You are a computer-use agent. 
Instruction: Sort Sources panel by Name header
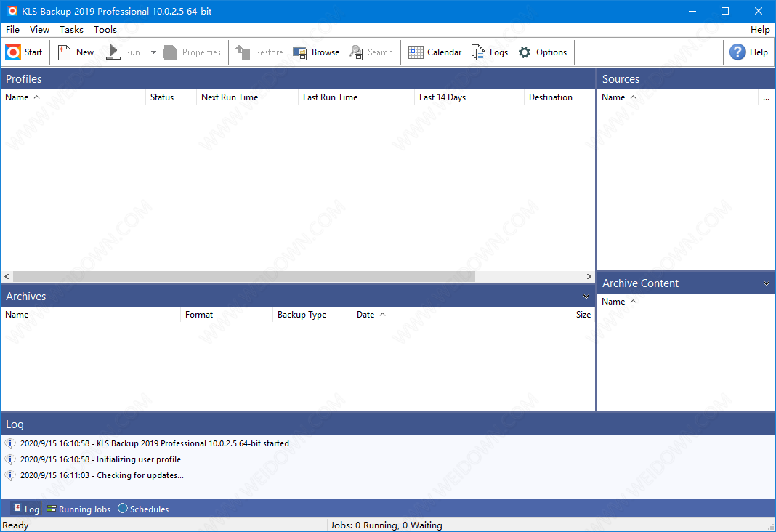677,97
